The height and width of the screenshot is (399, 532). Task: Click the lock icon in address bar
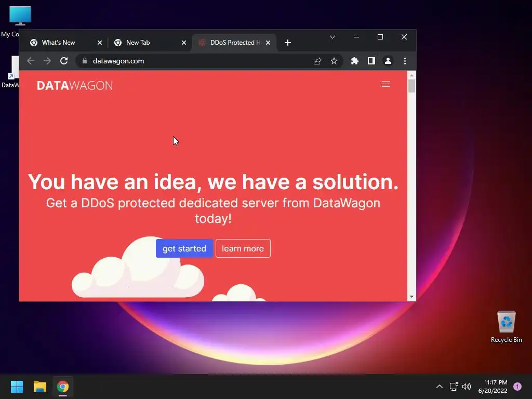85,61
